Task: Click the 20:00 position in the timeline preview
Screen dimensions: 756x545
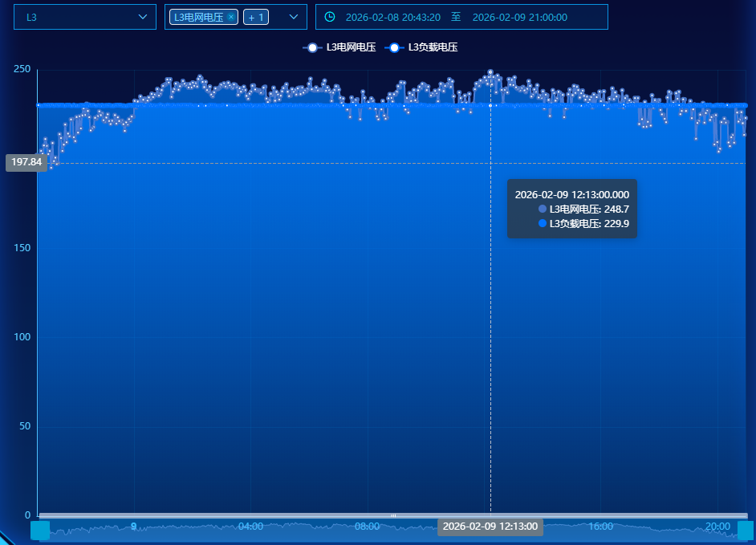Action: point(717,527)
